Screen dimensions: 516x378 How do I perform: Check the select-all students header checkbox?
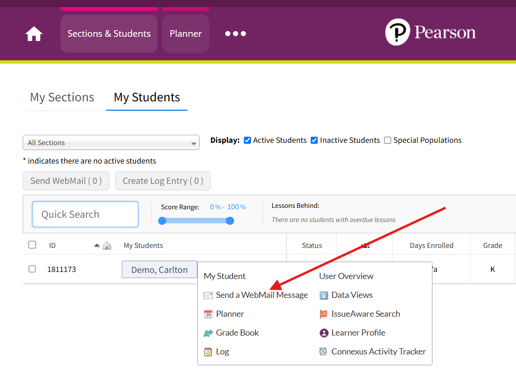[x=32, y=245]
